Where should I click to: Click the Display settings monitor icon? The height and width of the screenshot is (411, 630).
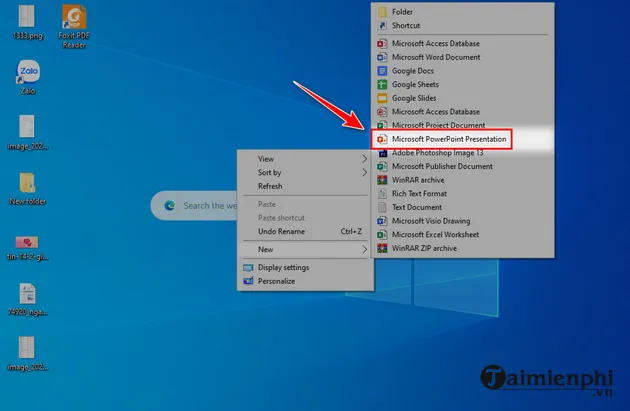(248, 268)
